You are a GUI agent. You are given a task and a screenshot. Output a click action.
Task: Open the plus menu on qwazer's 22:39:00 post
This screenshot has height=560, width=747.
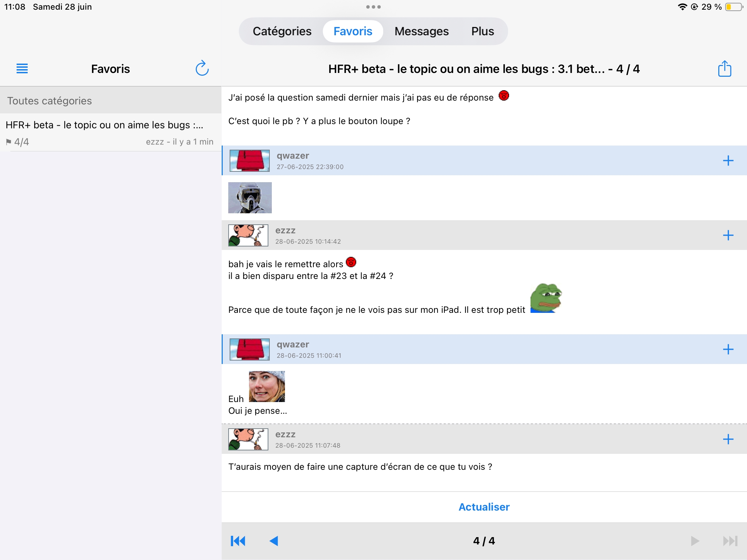pyautogui.click(x=728, y=160)
